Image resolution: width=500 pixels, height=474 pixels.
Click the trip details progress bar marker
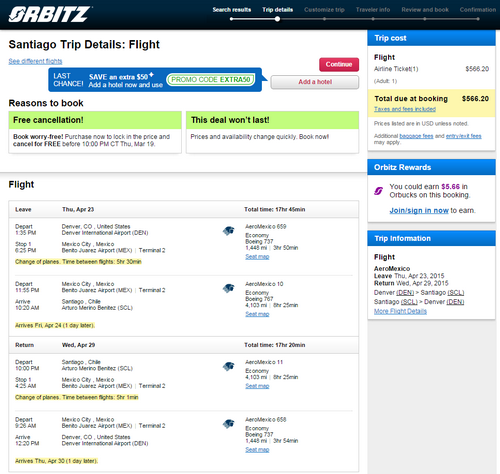(x=277, y=19)
